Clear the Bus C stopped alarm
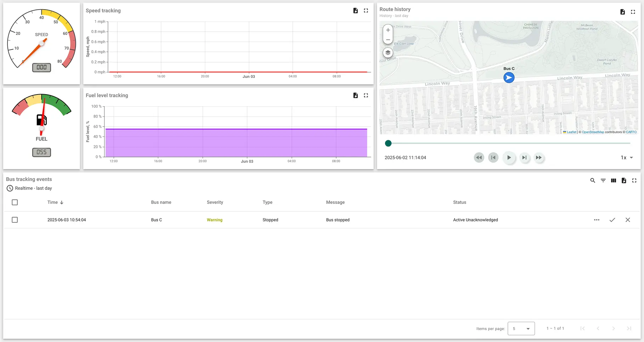 tap(628, 220)
